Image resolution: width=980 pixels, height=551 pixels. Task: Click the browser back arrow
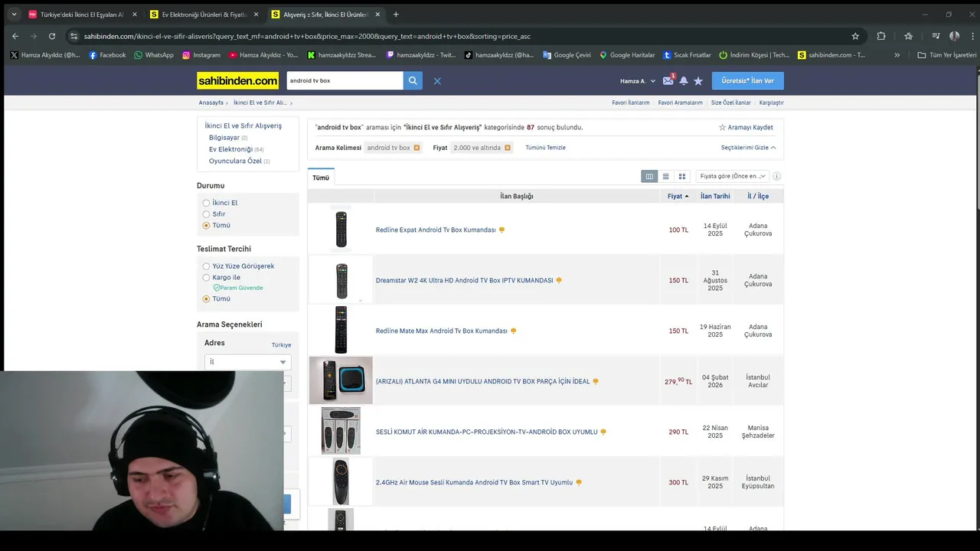pyautogui.click(x=15, y=36)
